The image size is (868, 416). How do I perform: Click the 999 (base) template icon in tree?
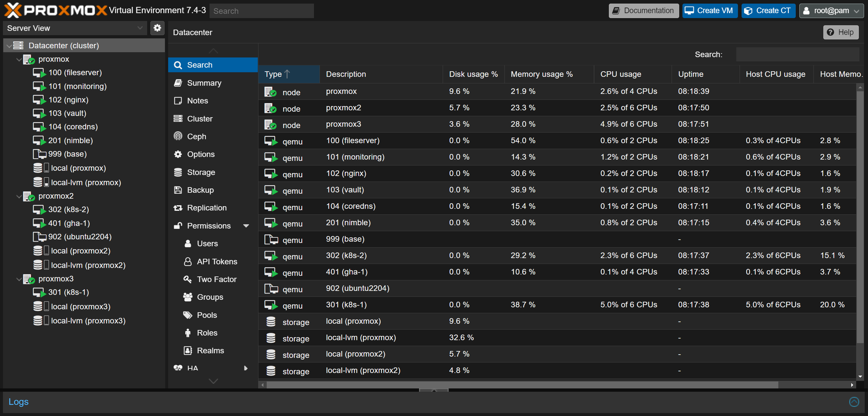(x=39, y=154)
